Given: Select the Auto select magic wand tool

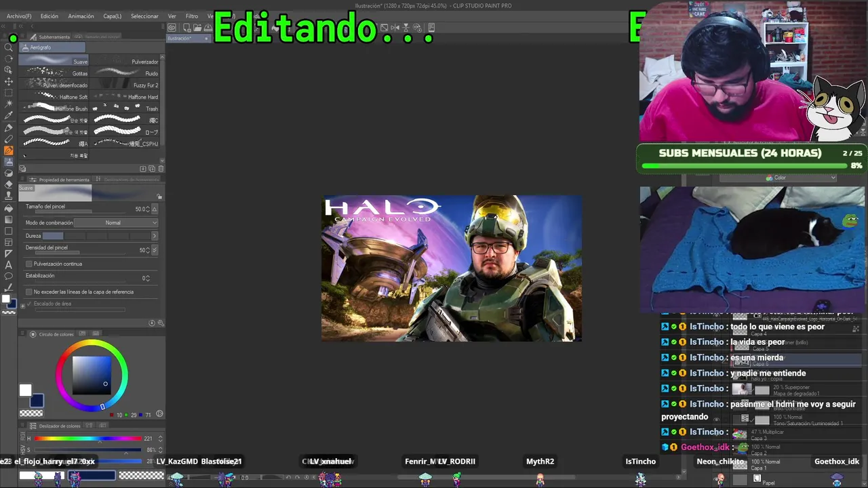Looking at the screenshot, I should pyautogui.click(x=9, y=104).
